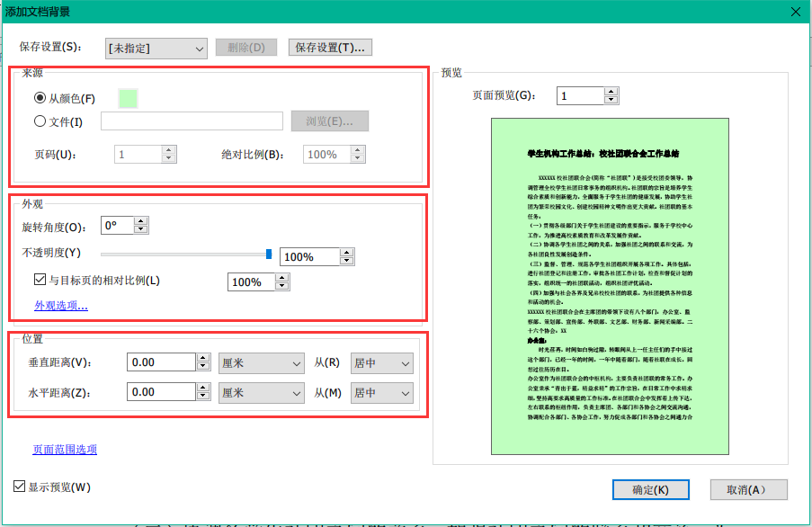Click the 不透明度 slider handle
Image resolution: width=812 pixels, height=527 pixels.
(x=269, y=254)
